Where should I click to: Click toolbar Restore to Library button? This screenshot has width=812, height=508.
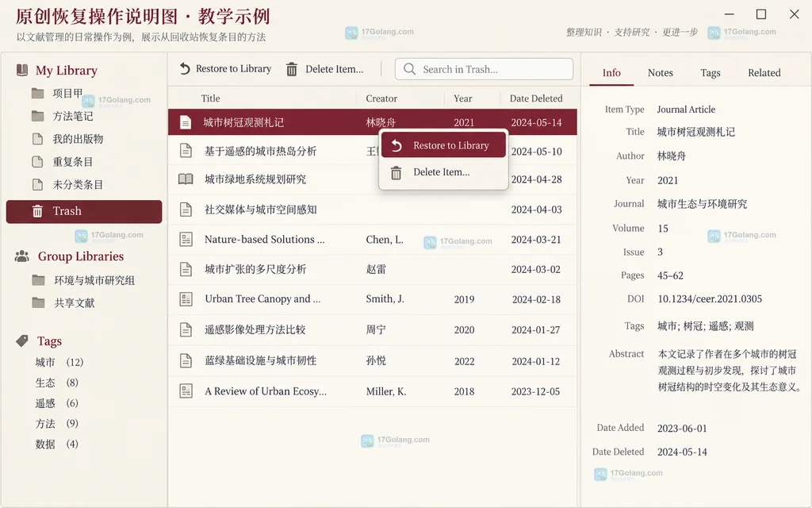[225, 68]
